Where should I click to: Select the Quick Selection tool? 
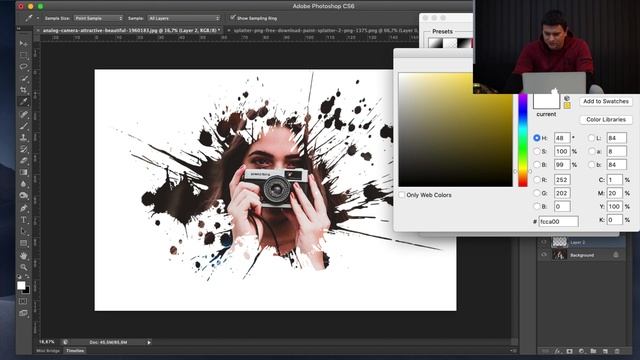pyautogui.click(x=23, y=78)
